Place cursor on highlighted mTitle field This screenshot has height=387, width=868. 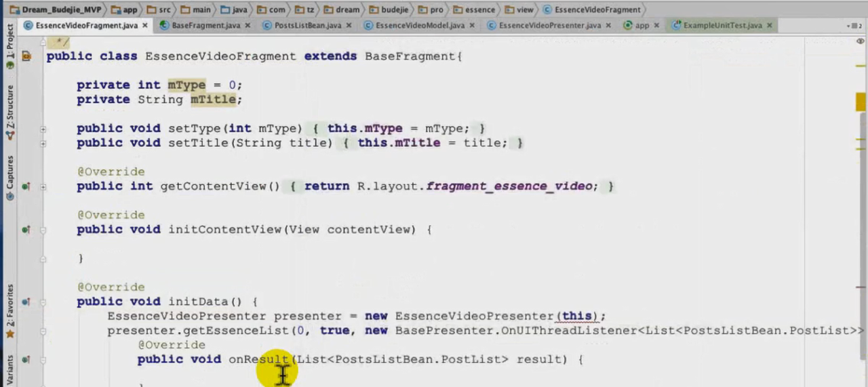tap(213, 100)
